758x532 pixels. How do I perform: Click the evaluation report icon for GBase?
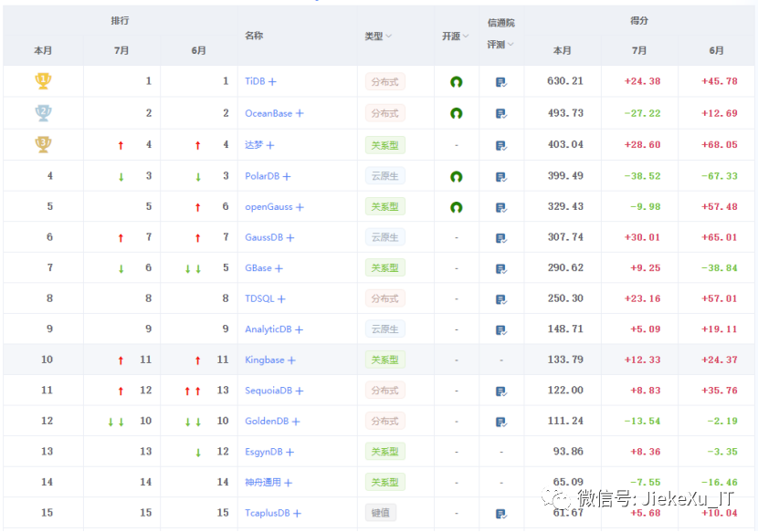pos(501,268)
